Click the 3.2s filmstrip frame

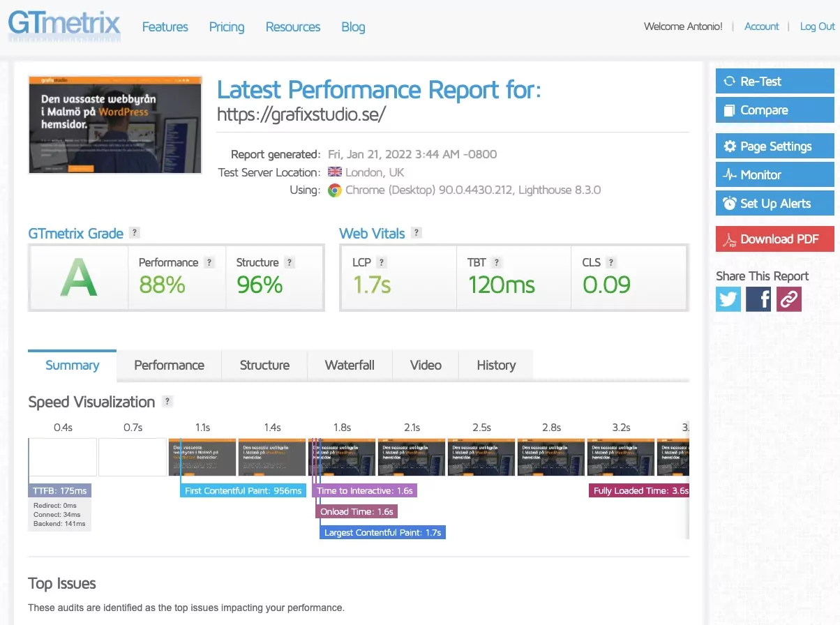click(x=621, y=457)
